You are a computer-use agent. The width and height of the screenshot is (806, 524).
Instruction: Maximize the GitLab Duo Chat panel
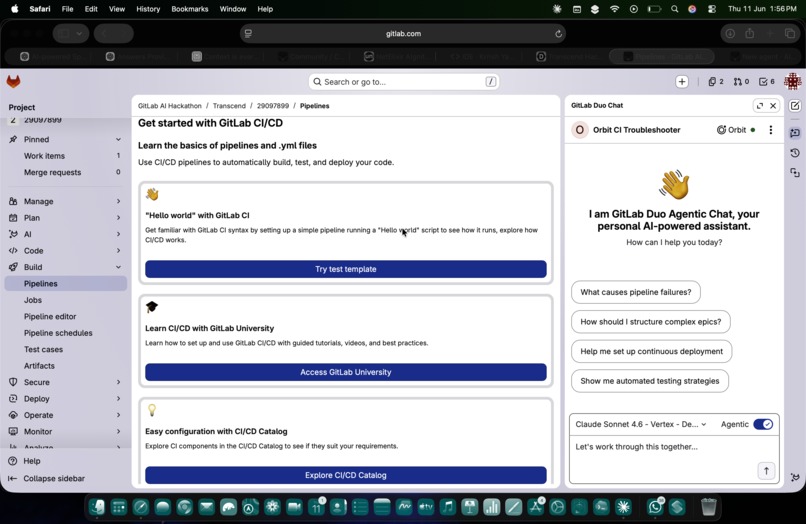tap(759, 105)
